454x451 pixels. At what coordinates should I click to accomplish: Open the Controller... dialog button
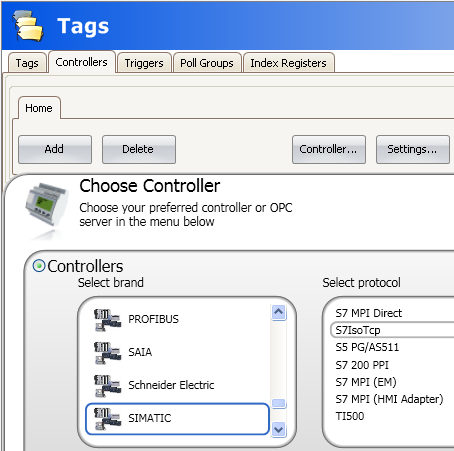point(329,149)
